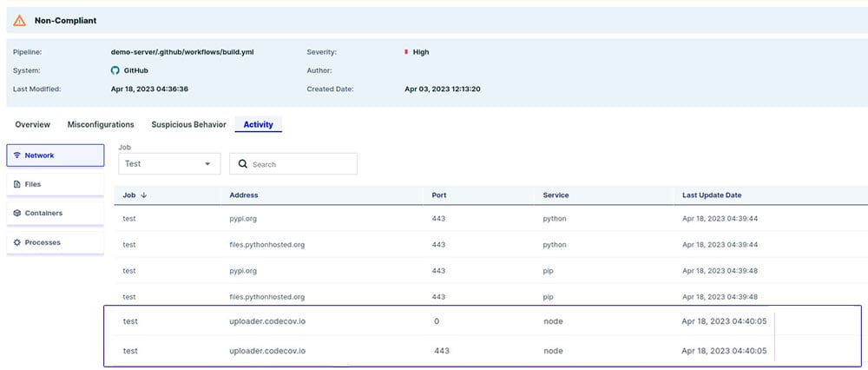This screenshot has width=868, height=370.
Task: Click Created Date Apr 03, 2023 12:13:20
Action: (x=443, y=89)
